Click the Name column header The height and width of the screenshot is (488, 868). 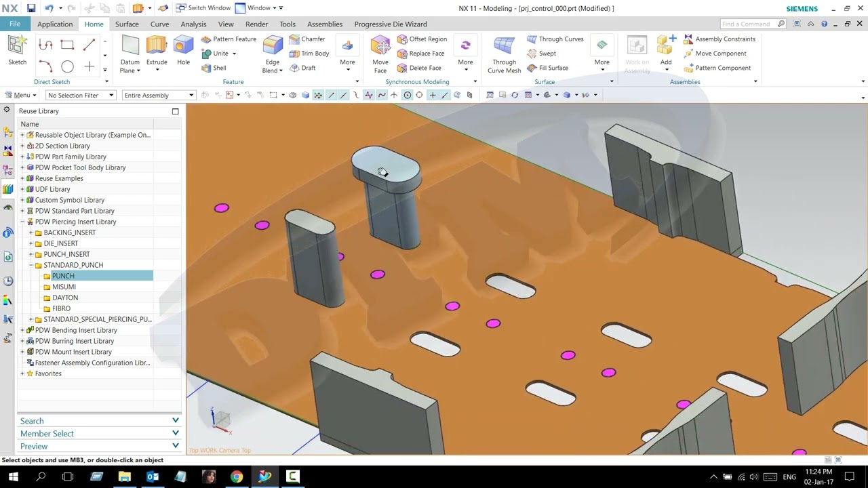[85, 124]
